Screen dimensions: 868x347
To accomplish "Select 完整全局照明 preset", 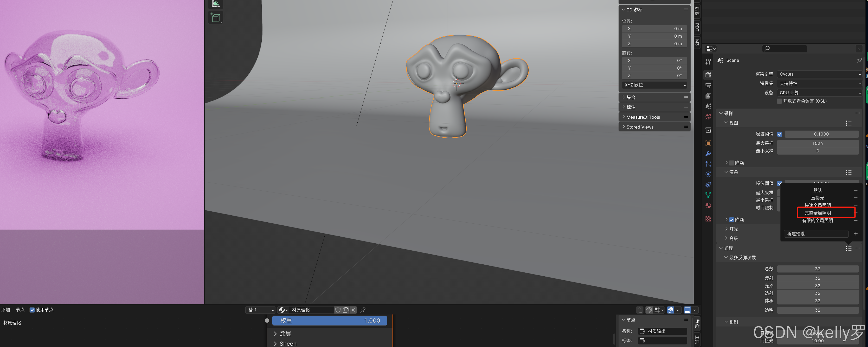I will point(818,213).
